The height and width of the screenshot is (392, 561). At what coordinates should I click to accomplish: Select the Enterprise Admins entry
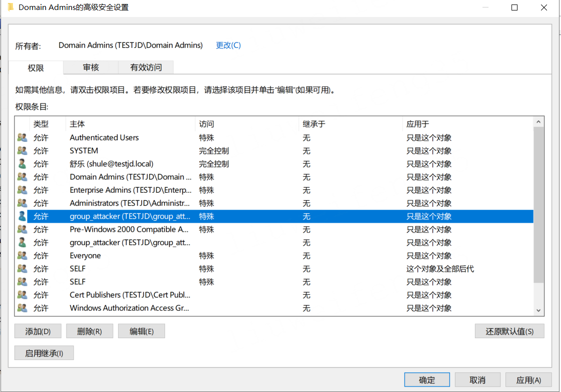coord(274,190)
